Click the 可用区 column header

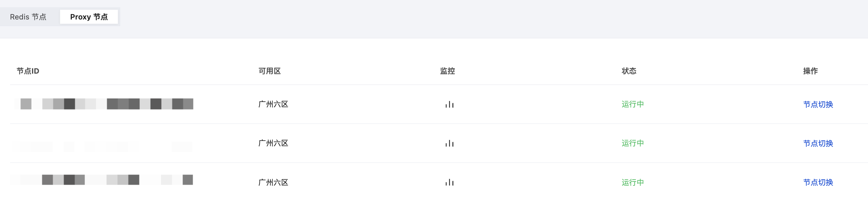tap(269, 71)
